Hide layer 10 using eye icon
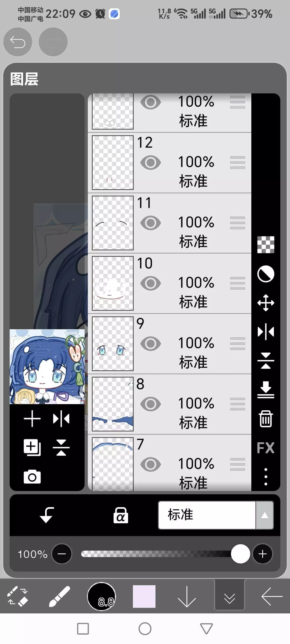290x644 pixels. (x=151, y=283)
